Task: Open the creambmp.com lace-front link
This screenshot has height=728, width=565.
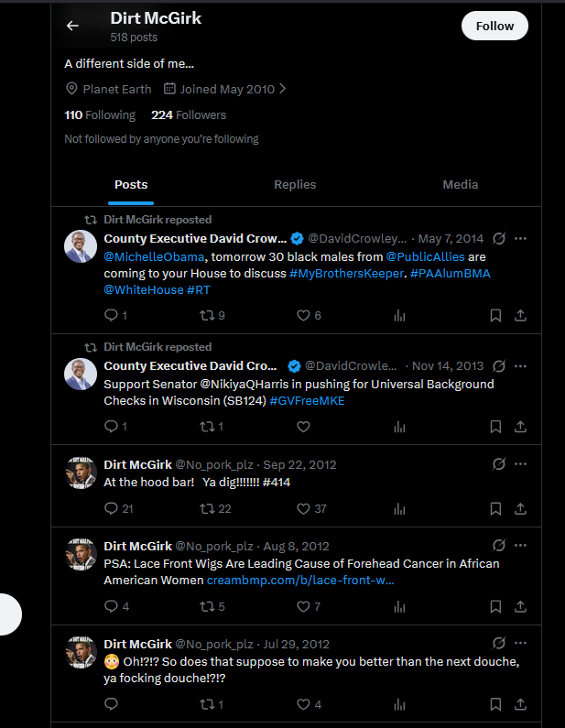Action: pyautogui.click(x=300, y=581)
